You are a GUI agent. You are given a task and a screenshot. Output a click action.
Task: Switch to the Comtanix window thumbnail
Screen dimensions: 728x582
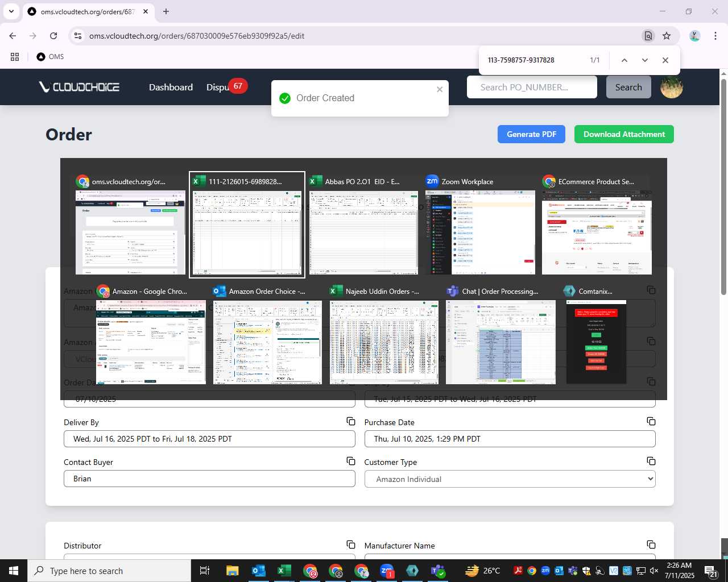click(x=596, y=335)
